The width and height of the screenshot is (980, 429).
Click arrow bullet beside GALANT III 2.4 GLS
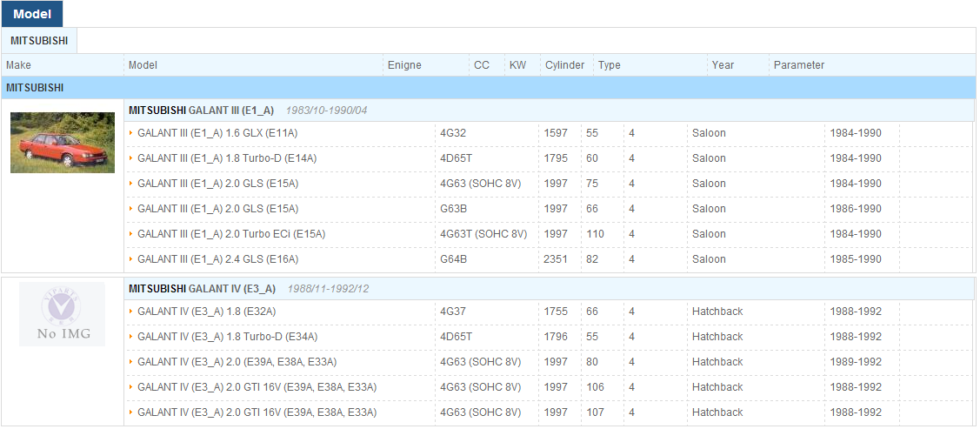[x=131, y=259]
